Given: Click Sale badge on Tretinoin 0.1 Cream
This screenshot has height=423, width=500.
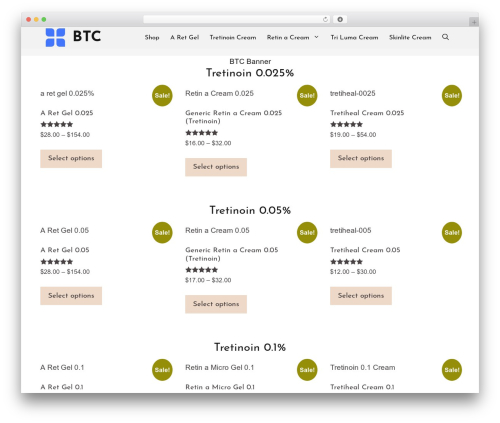Looking at the screenshot, I should click(452, 370).
